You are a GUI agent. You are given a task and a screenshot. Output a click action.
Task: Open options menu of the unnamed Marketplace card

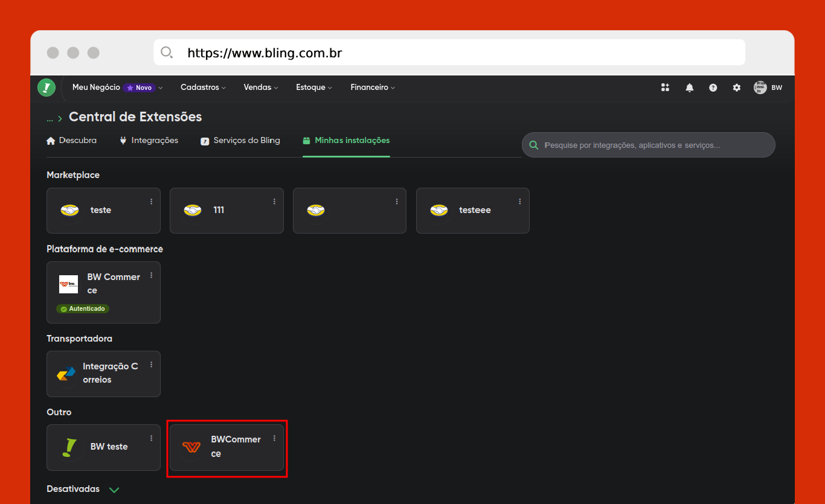click(397, 202)
